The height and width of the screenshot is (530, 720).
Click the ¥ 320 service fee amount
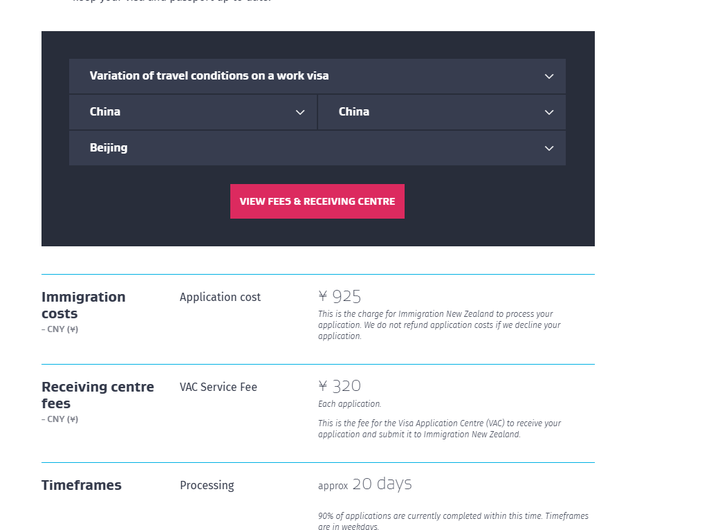[340, 386]
